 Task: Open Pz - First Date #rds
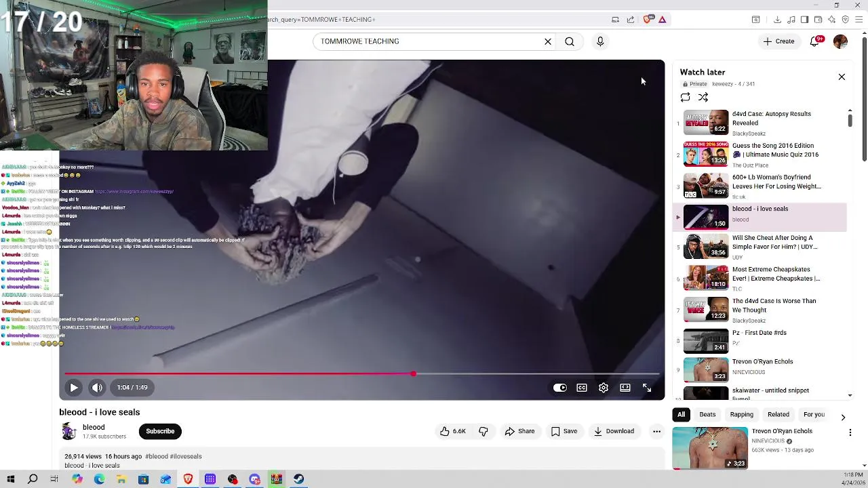point(759,340)
